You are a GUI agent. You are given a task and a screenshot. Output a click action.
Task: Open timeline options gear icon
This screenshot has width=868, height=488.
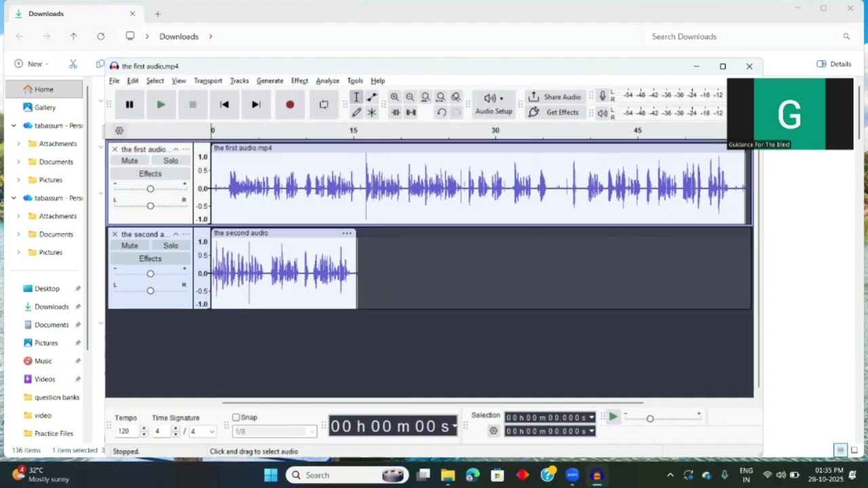(119, 131)
